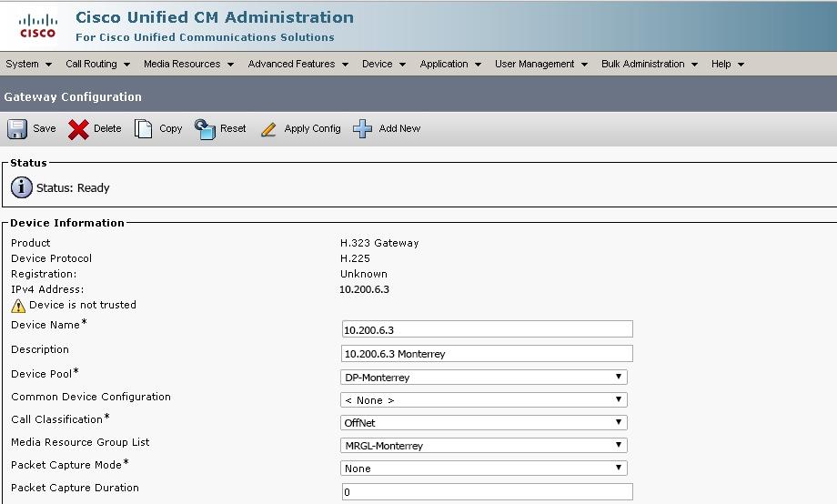Click the Packet Capture Duration field
Viewport: 837px width, 504px height.
487,492
